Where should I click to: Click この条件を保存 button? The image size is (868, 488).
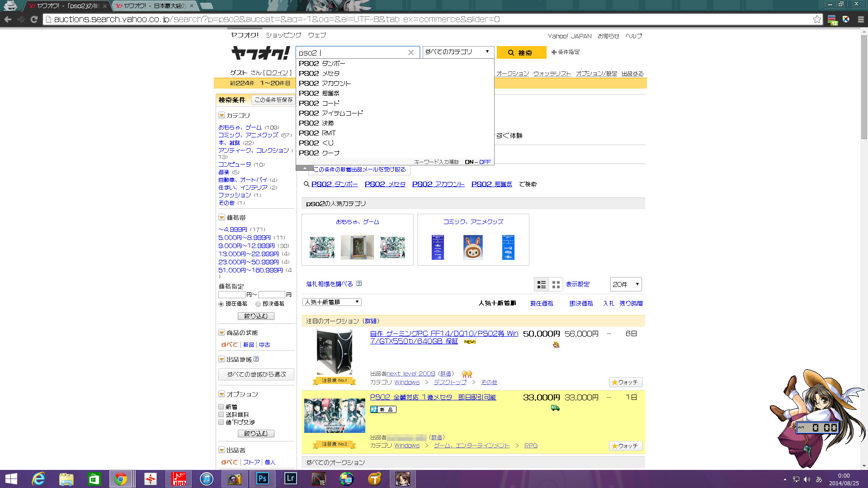pos(273,100)
